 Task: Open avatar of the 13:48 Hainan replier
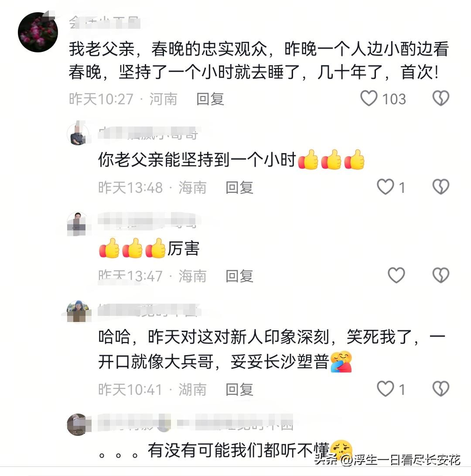point(78,134)
